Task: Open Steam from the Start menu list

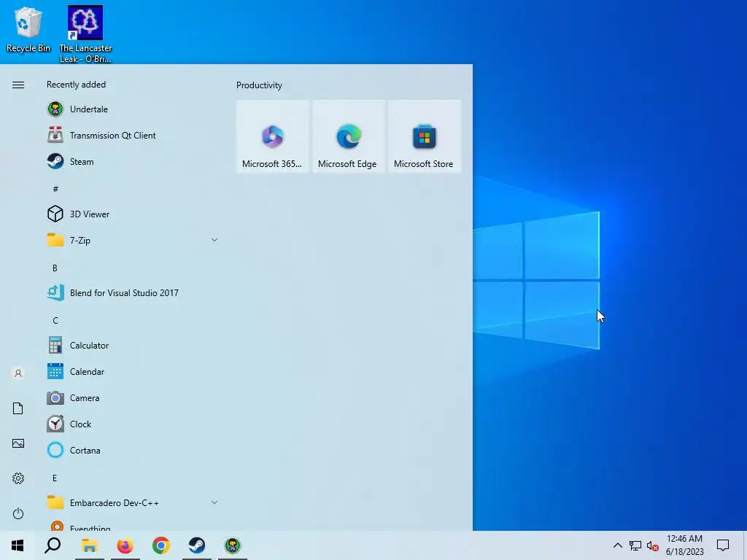Action: click(133, 161)
